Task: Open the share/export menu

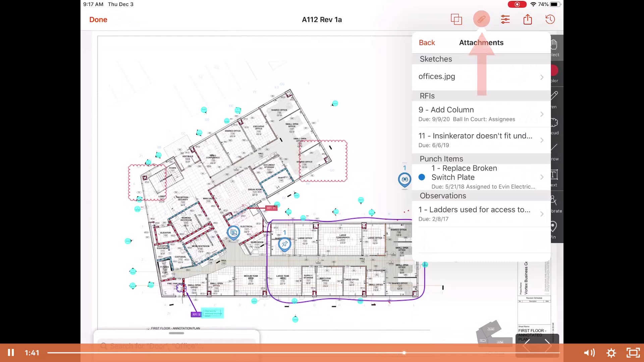Action: 528,19
